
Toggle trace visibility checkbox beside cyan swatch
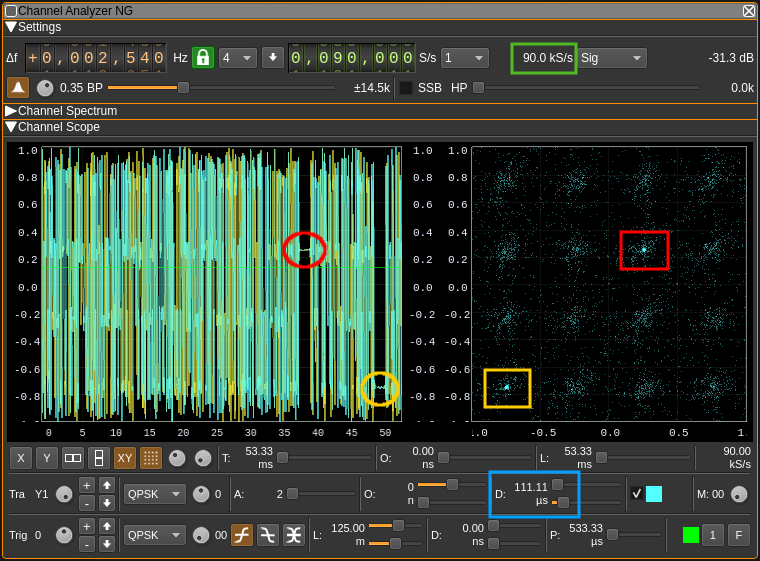(636, 494)
